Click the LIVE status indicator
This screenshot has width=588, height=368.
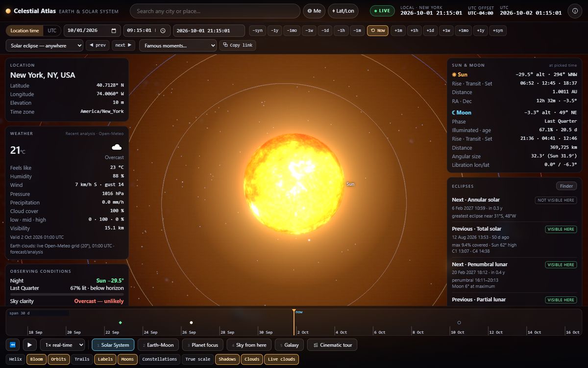point(382,11)
